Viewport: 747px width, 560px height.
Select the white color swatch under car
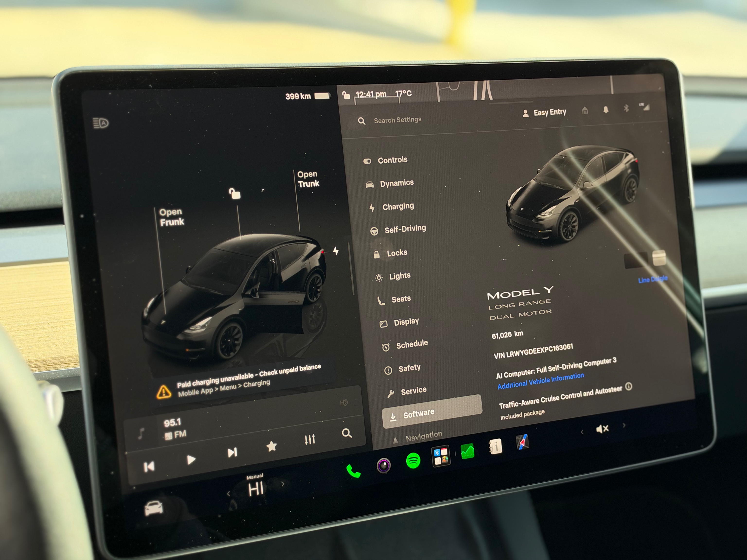tap(659, 258)
